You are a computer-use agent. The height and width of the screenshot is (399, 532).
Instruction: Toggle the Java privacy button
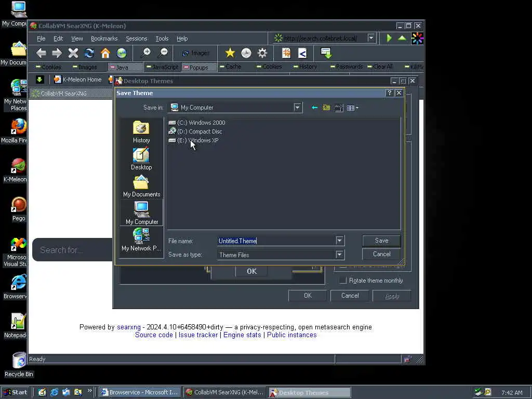125,67
